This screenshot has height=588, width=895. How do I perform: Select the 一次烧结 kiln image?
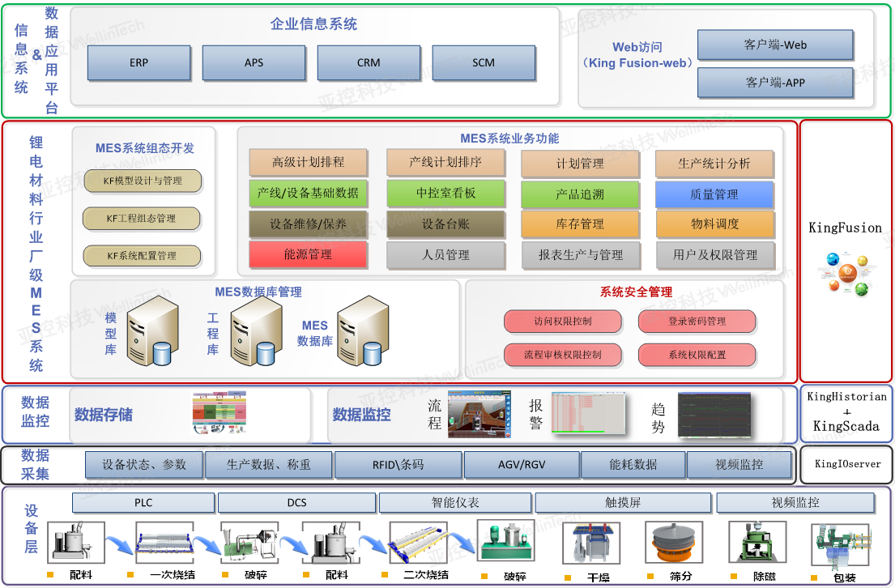click(164, 542)
